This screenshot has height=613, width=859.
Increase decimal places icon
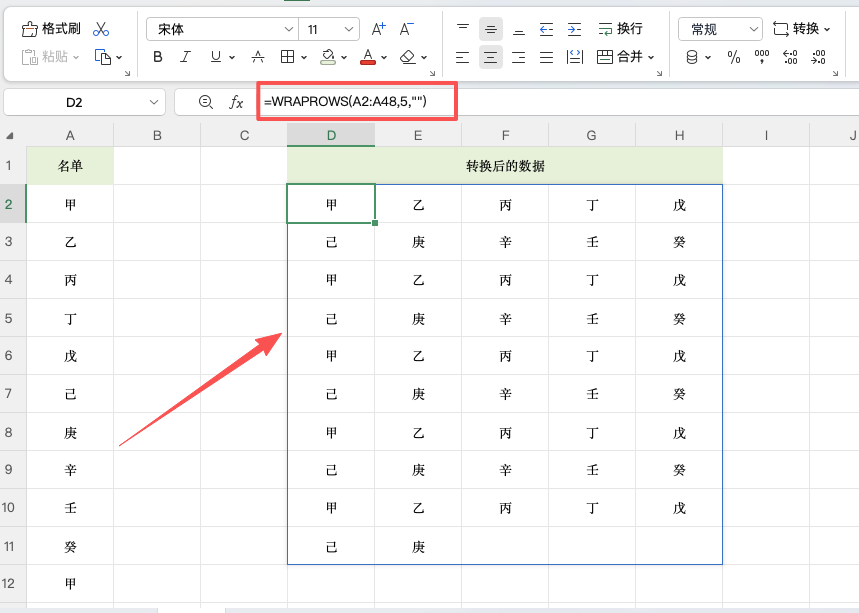pyautogui.click(x=790, y=57)
